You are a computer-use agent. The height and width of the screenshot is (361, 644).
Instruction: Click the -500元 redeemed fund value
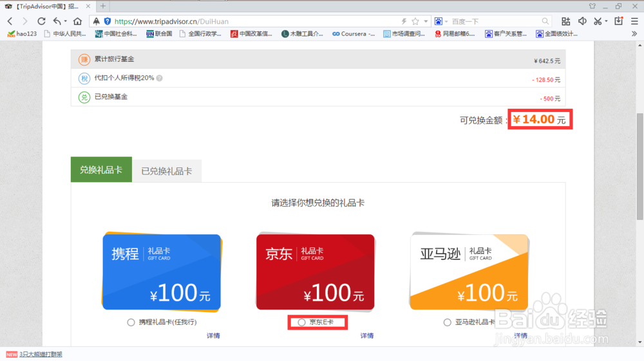point(550,98)
